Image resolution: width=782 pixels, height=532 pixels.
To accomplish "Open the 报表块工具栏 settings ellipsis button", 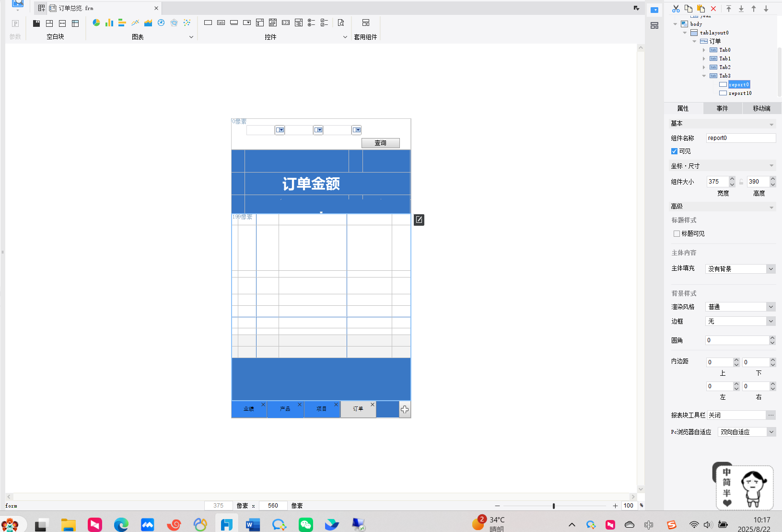I will coord(771,415).
